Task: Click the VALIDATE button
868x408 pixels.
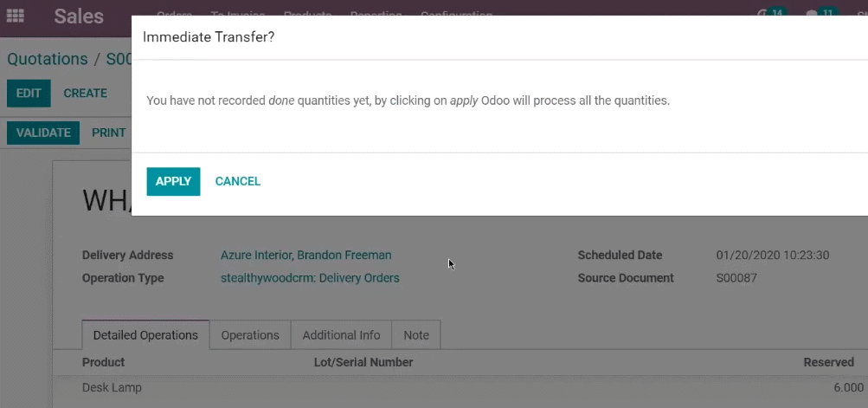Action: pos(43,133)
